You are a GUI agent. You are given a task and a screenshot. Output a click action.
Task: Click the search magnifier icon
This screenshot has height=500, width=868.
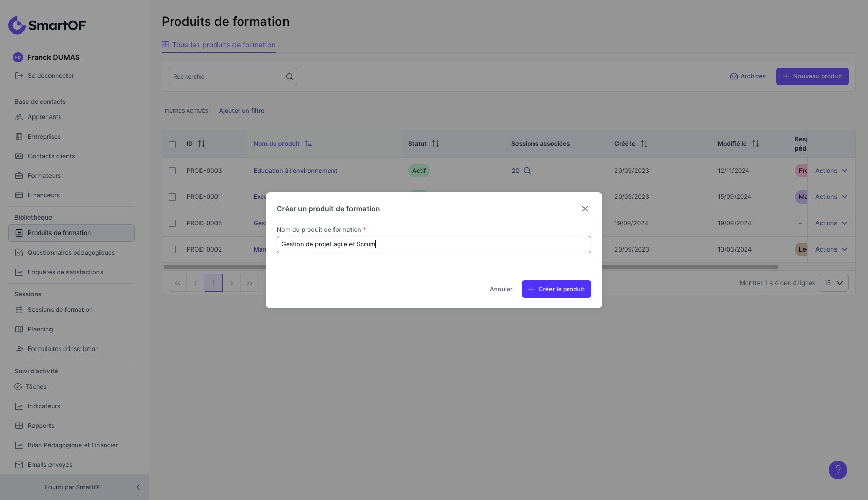coord(290,77)
